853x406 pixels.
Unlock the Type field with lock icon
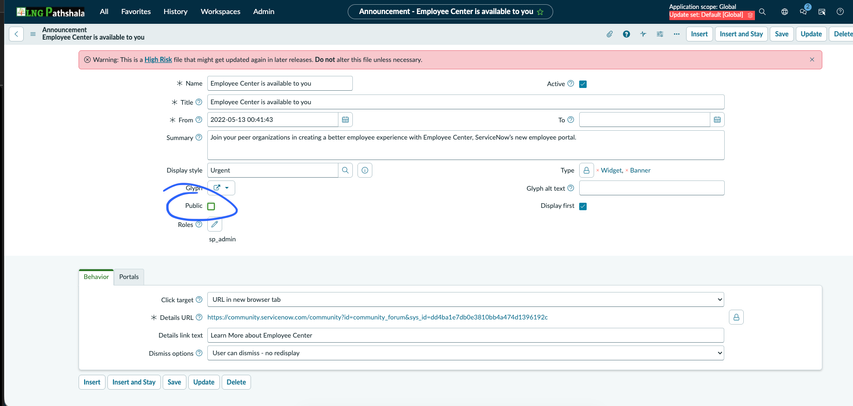tap(586, 170)
